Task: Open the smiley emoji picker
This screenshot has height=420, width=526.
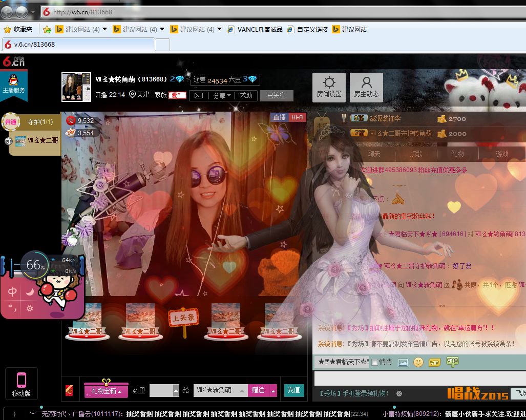Action: [418, 362]
